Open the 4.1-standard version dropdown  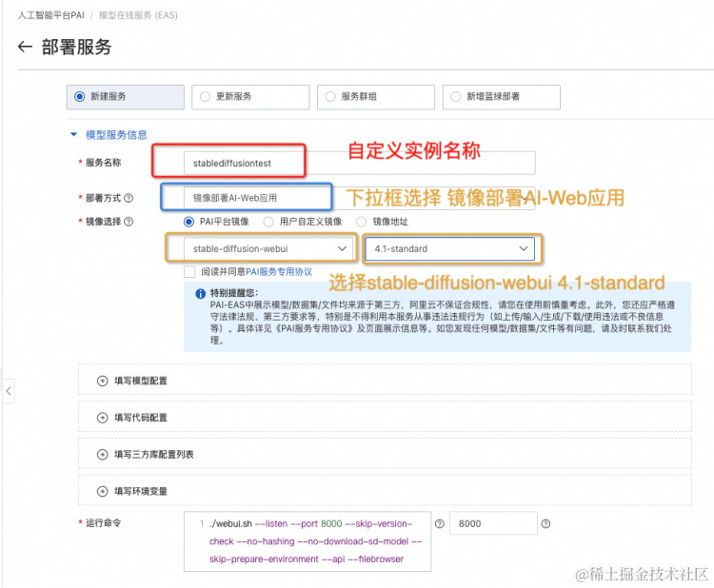pyautogui.click(x=450, y=248)
